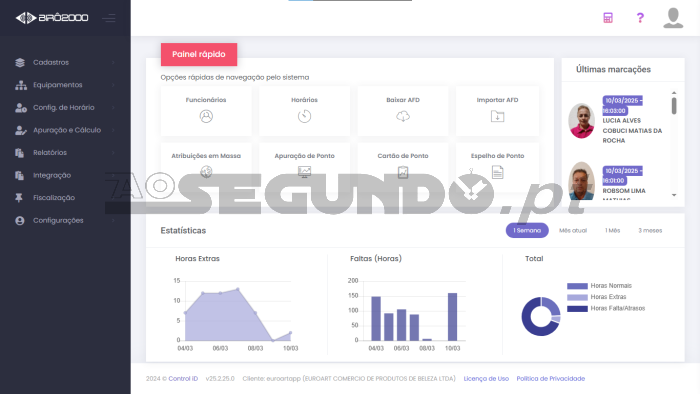700x394 pixels.
Task: Click the purple question mark help icon
Action: coord(640,18)
